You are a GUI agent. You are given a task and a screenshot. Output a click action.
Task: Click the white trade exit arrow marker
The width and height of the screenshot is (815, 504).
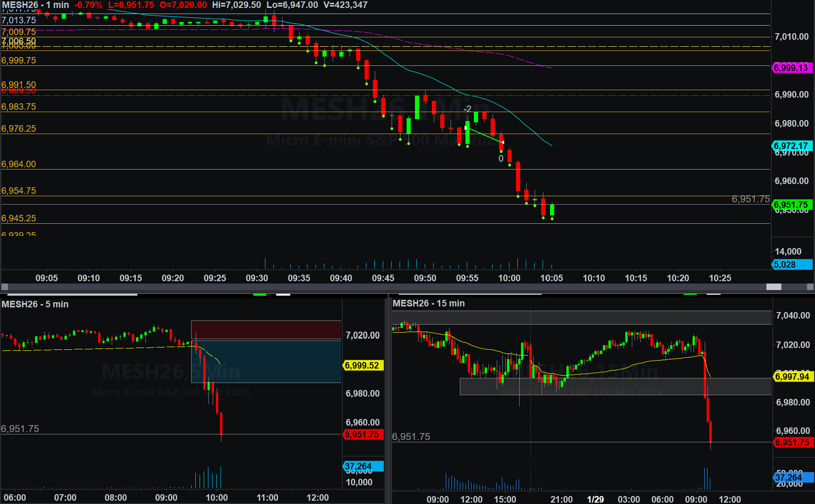tap(502, 142)
